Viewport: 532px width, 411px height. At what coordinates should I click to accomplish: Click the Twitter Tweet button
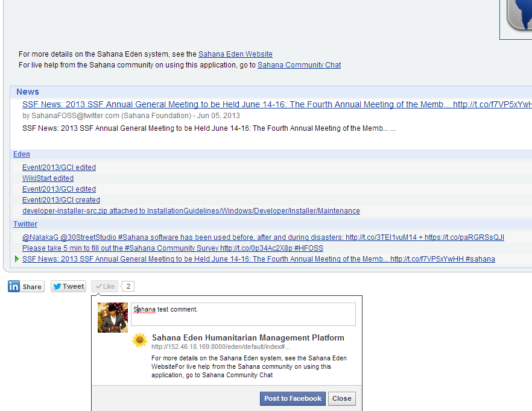[68, 287]
